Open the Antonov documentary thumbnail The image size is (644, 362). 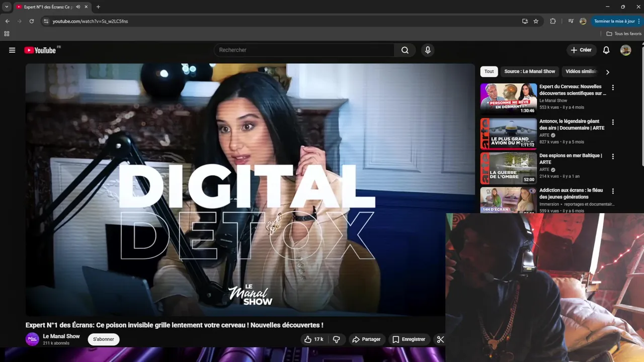click(x=508, y=134)
